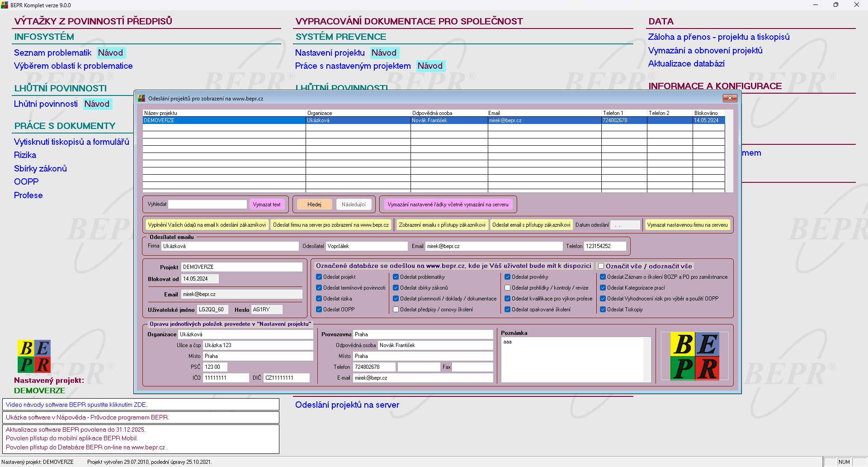Toggle Odeslat opakované školení checkbox
This screenshot has height=467, width=868.
507,310
